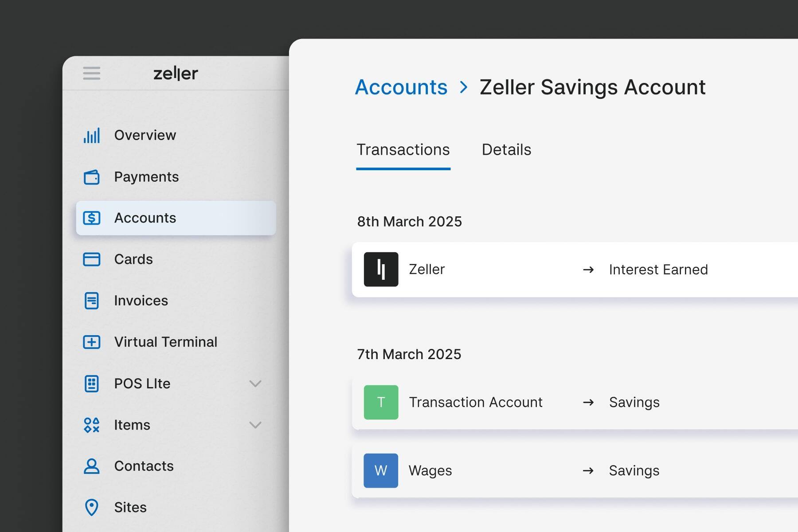The width and height of the screenshot is (798, 532).
Task: Click the Items shapes icon
Action: tap(92, 425)
